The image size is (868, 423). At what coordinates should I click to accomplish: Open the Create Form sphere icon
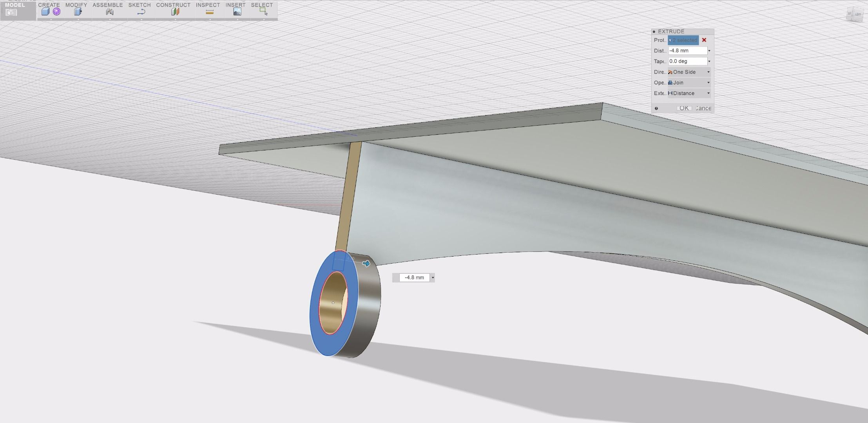tap(57, 12)
